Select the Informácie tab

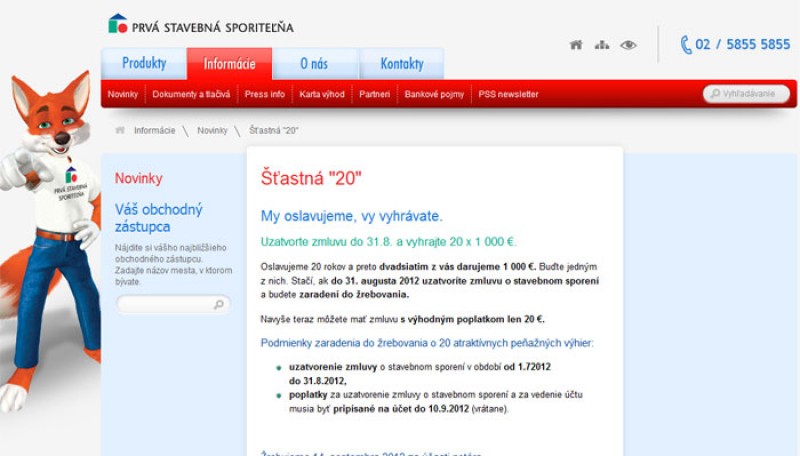pyautogui.click(x=229, y=64)
